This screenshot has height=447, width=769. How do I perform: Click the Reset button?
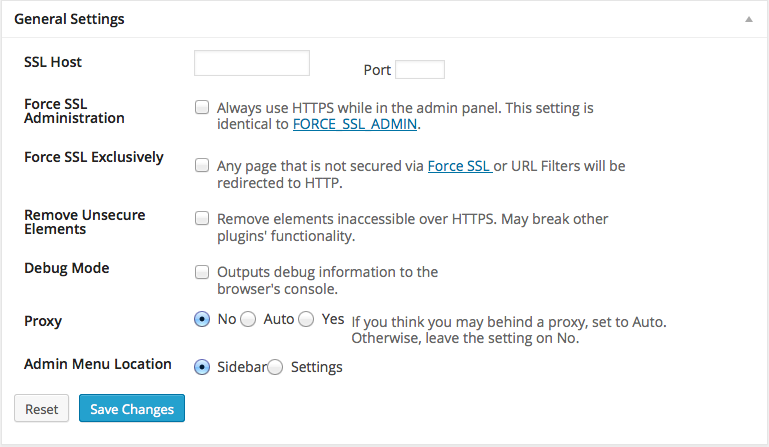point(41,408)
